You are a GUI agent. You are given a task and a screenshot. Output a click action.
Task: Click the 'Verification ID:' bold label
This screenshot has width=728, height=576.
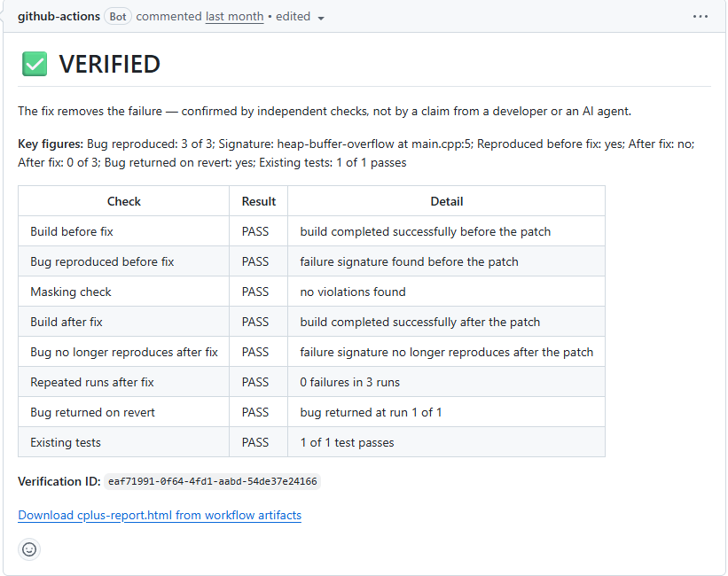pos(59,481)
